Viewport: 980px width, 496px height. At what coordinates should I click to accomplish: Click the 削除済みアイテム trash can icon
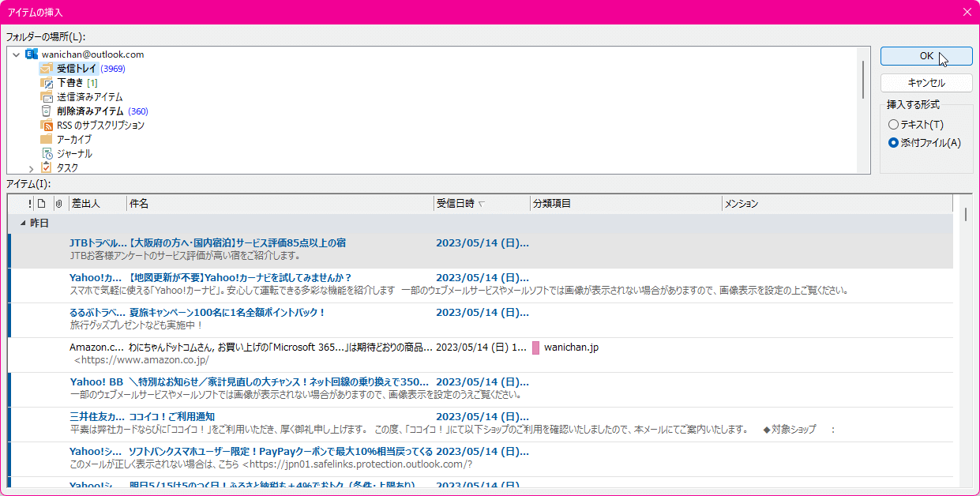click(x=47, y=111)
